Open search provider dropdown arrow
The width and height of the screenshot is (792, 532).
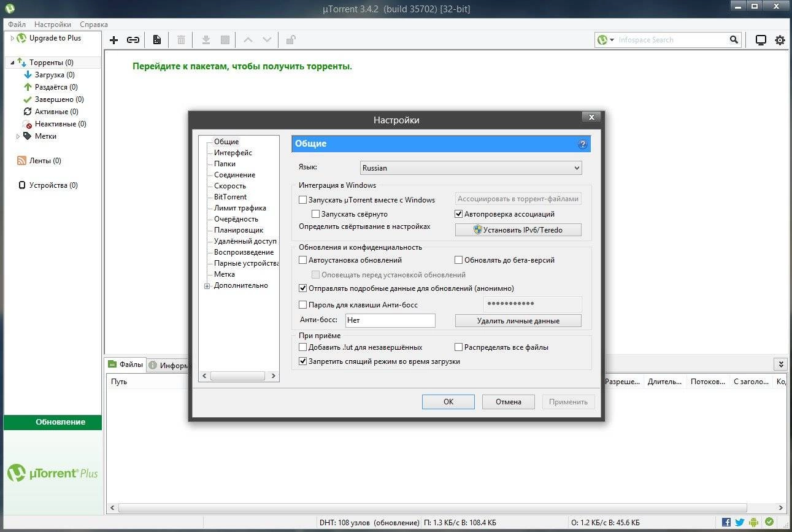(x=612, y=40)
